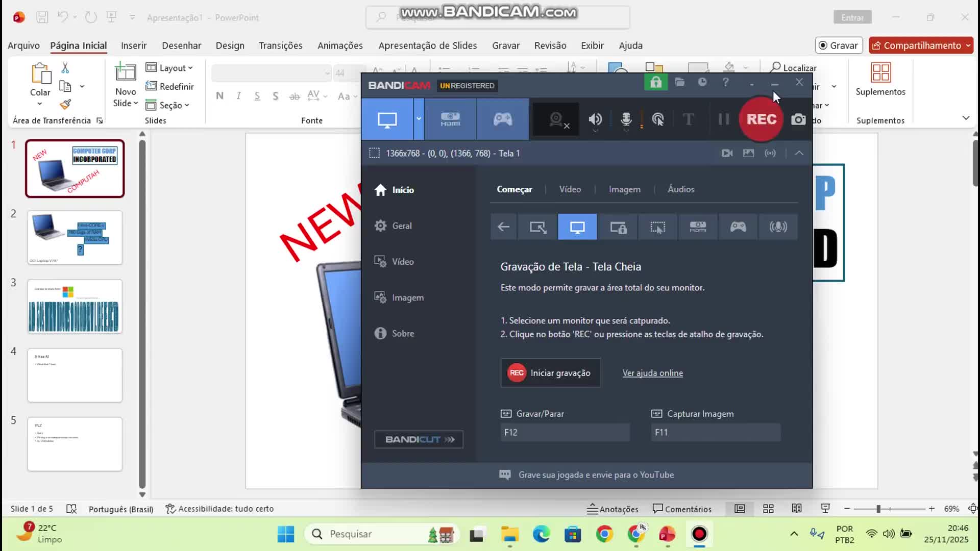Click the Iniciar gravação button
This screenshot has width=980, height=551.
pos(551,373)
